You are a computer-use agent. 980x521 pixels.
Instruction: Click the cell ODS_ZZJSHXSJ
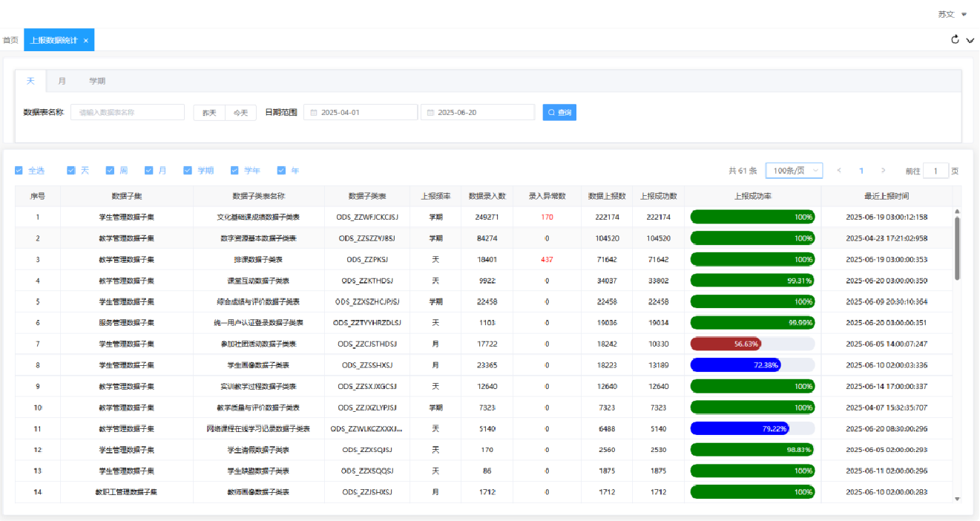[367, 492]
